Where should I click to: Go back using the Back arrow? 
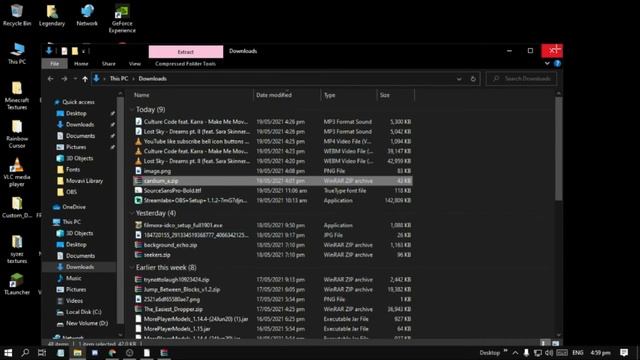coord(51,79)
